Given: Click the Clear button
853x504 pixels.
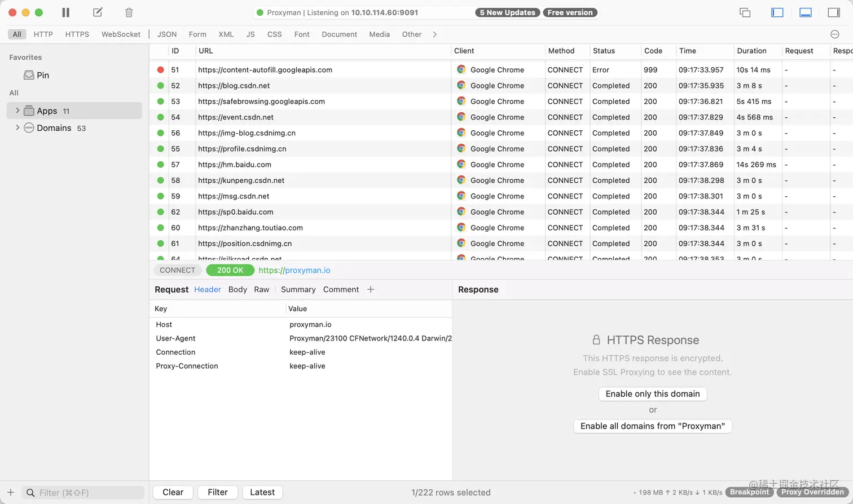Looking at the screenshot, I should coord(173,492).
